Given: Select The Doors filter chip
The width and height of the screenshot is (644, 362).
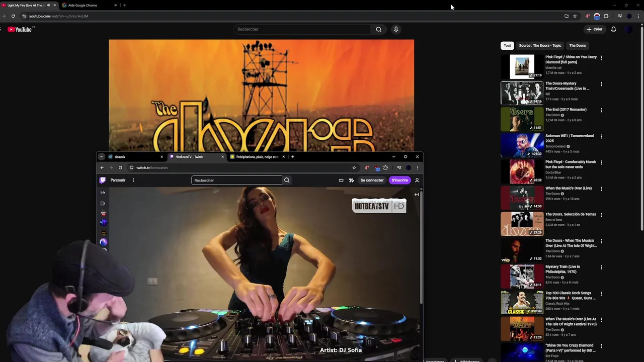Looking at the screenshot, I should [578, 46].
